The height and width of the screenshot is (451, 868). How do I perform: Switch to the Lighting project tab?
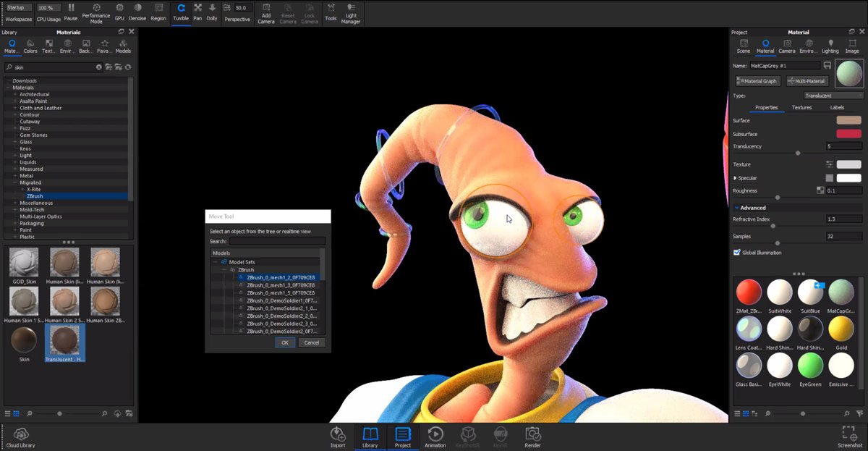coord(830,46)
